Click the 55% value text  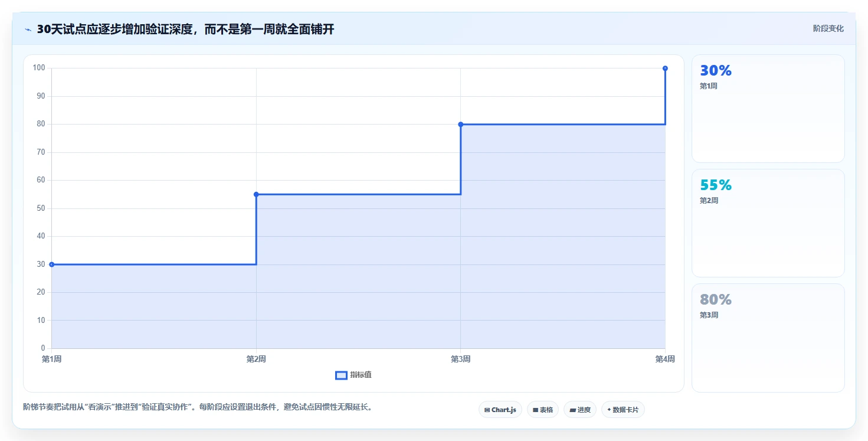[x=716, y=185]
